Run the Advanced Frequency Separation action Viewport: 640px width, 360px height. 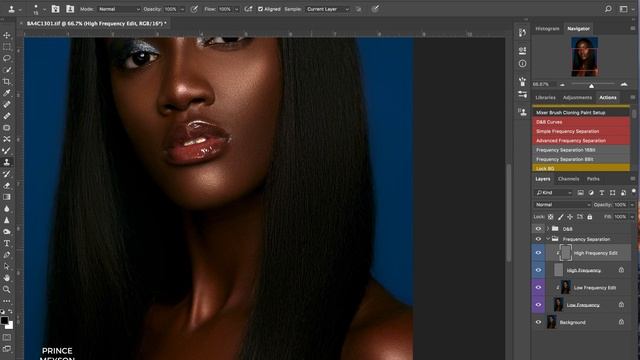581,141
